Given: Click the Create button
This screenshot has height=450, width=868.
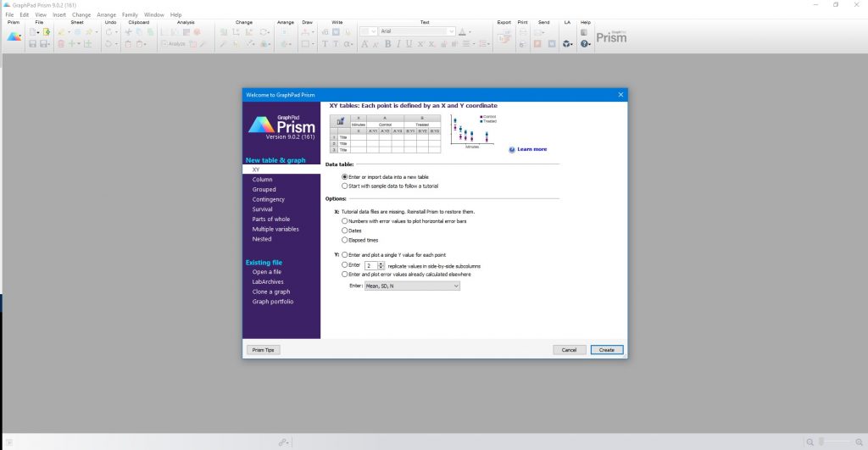Looking at the screenshot, I should point(607,350).
